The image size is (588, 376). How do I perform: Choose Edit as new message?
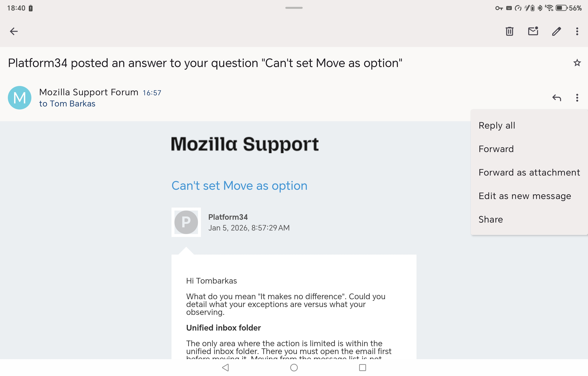(524, 196)
